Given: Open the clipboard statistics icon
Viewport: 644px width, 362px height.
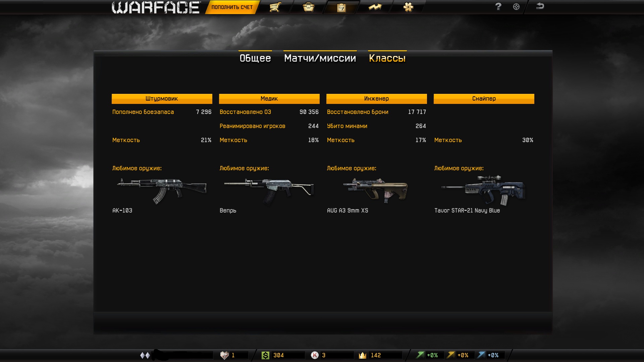Looking at the screenshot, I should [341, 7].
